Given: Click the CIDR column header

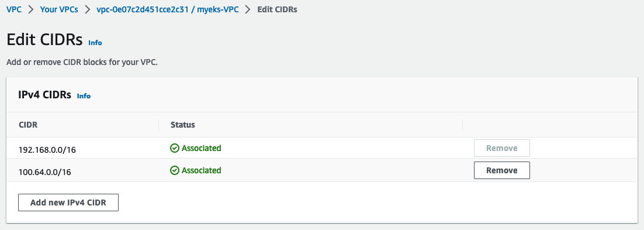Looking at the screenshot, I should tap(28, 125).
